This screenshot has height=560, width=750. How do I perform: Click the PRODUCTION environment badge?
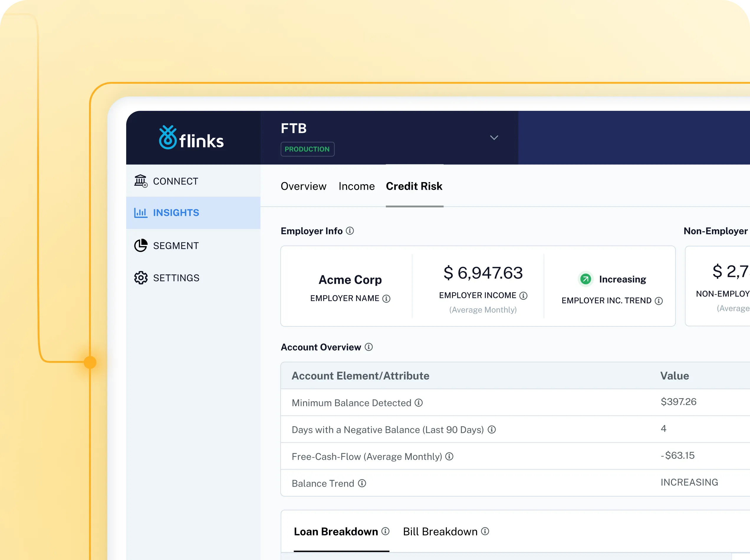coord(307,149)
